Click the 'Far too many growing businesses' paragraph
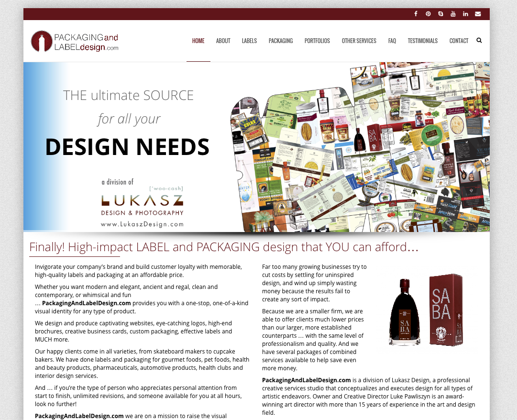 (314, 283)
